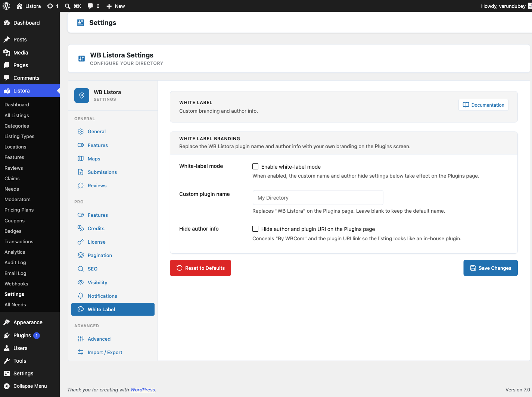
Task: Open the Listora admin menu
Action: [30, 91]
